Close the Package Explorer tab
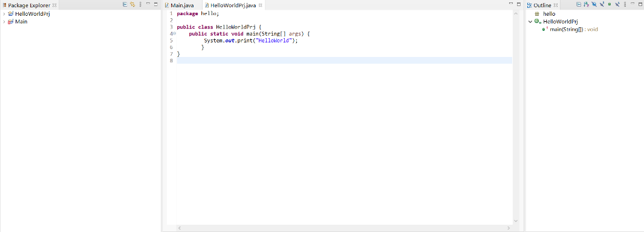 click(54, 5)
